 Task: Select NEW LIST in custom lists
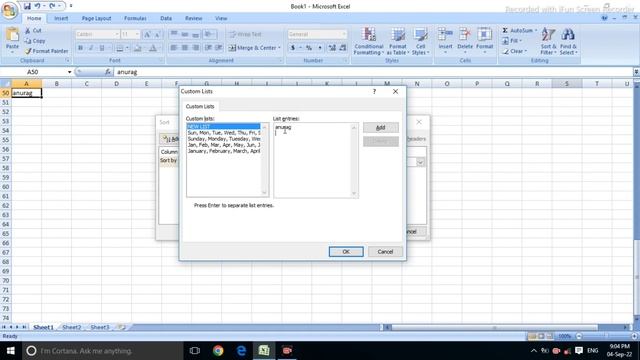(x=223, y=127)
